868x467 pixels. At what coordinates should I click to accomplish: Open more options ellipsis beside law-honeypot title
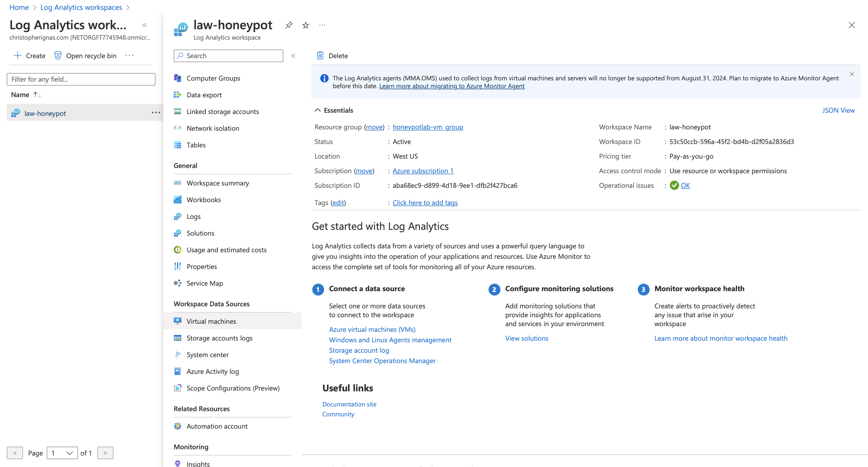322,25
